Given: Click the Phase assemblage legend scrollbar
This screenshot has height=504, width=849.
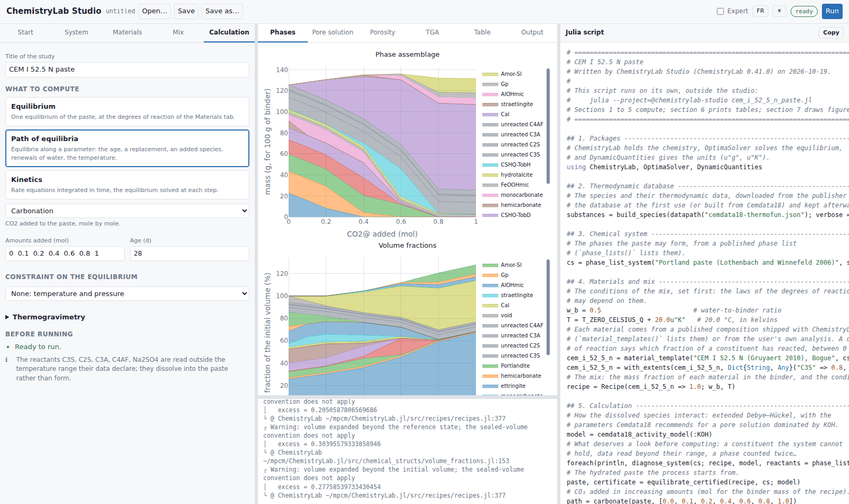Looking at the screenshot, I should tap(548, 126).
